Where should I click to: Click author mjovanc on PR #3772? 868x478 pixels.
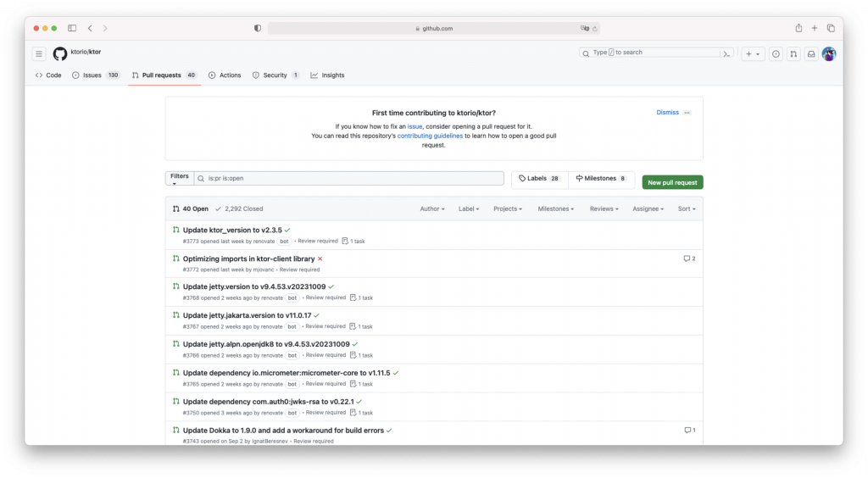tap(264, 270)
